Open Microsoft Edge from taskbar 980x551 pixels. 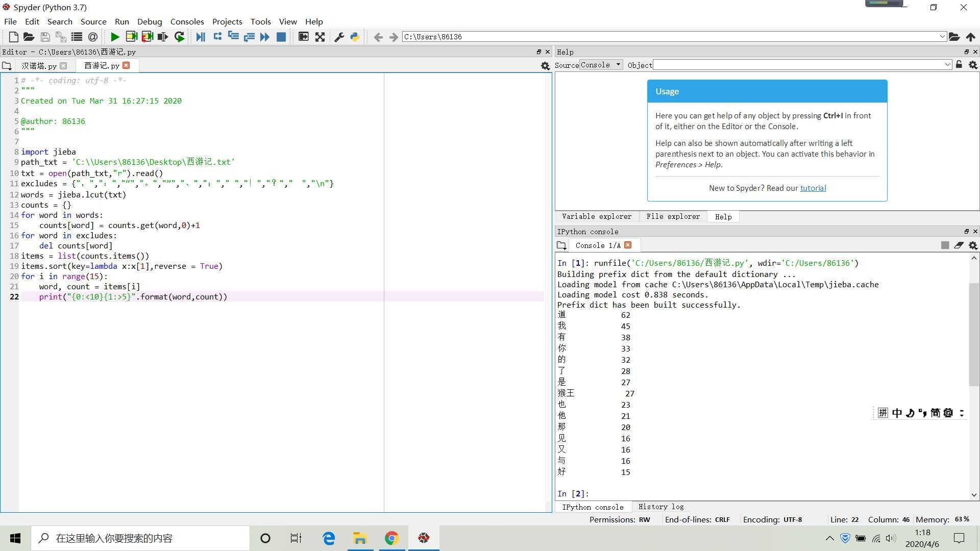[x=328, y=538]
